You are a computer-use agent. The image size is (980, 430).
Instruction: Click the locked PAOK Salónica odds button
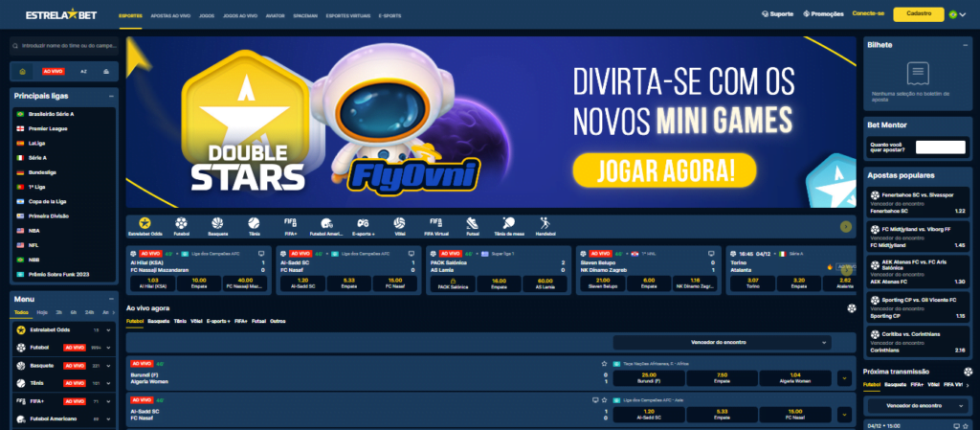pos(453,284)
